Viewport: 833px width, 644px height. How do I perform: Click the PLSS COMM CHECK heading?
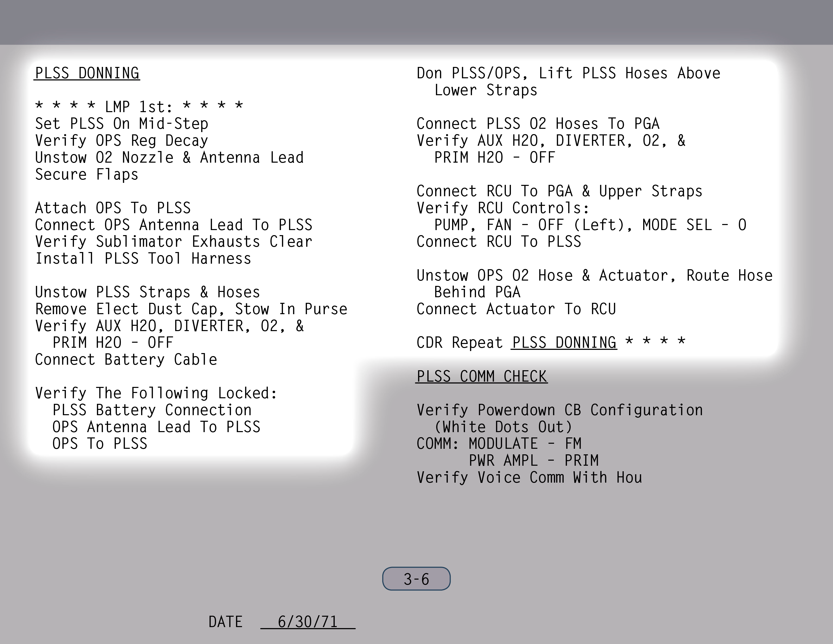tap(481, 376)
